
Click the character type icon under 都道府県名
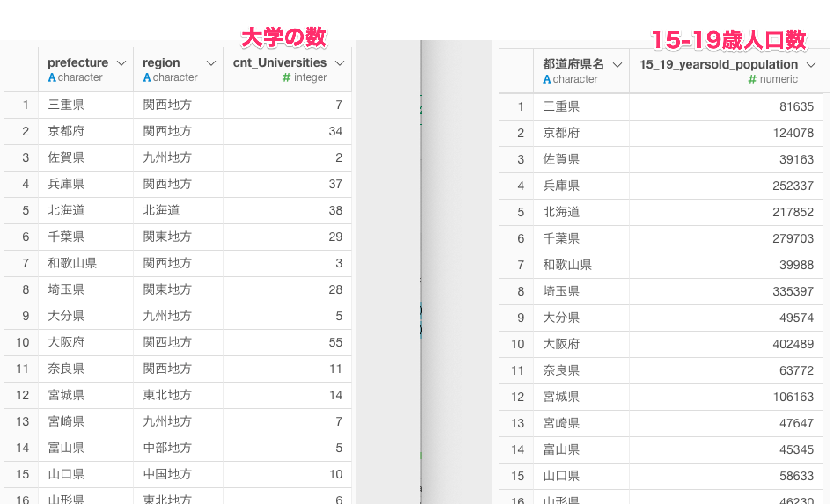(x=547, y=79)
